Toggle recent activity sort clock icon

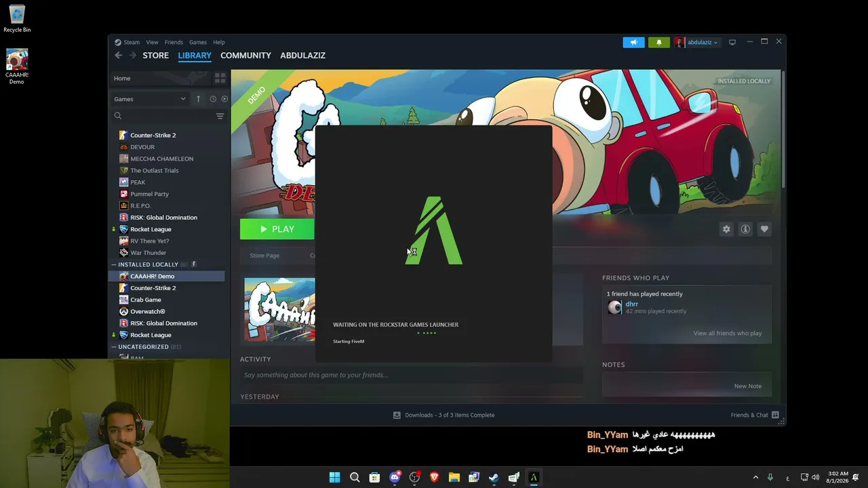pos(213,99)
